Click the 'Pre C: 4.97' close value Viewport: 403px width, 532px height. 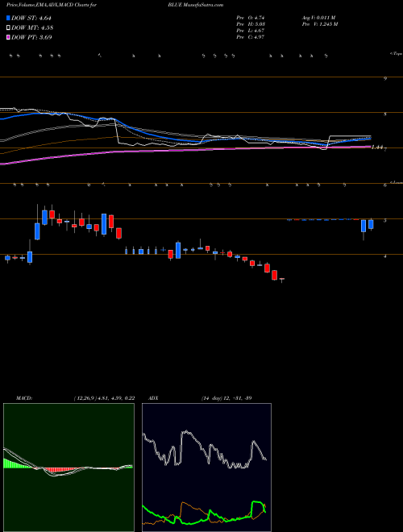(x=251, y=37)
